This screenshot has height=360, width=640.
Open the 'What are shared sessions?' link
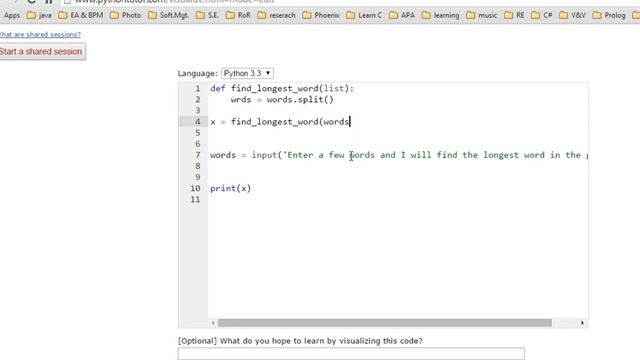40,35
